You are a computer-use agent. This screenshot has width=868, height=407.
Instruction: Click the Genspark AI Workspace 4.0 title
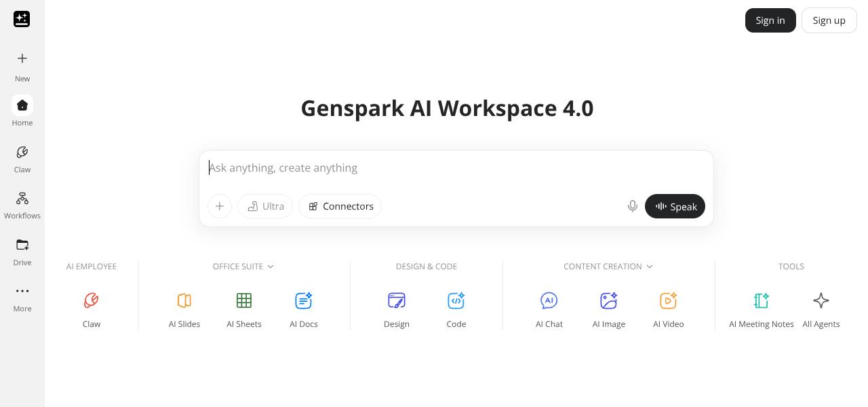(x=447, y=109)
